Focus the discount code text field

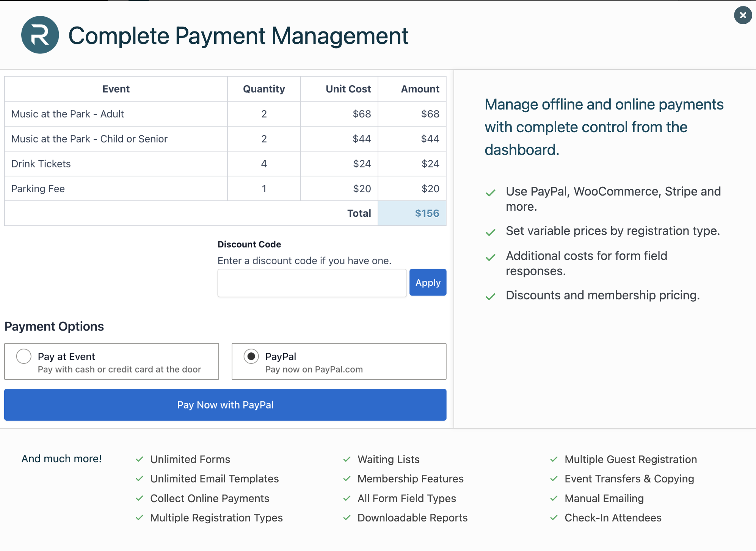click(x=312, y=283)
